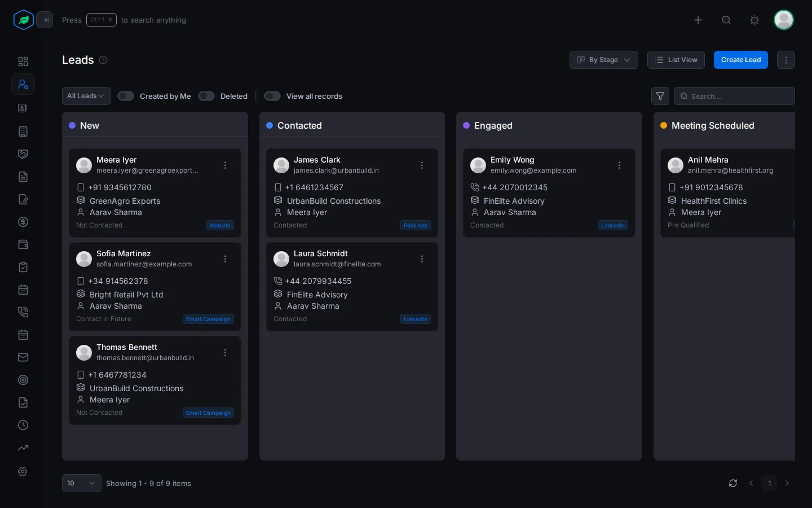The width and height of the screenshot is (812, 508).
Task: Click the Paid Ads tag on James Clark
Action: click(416, 225)
